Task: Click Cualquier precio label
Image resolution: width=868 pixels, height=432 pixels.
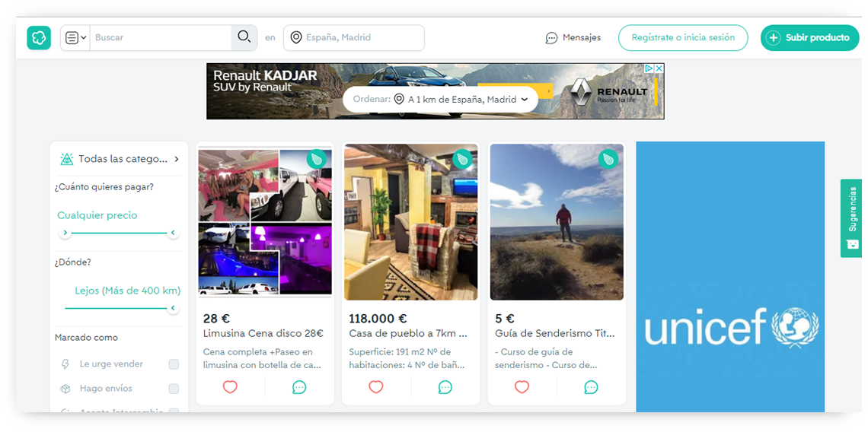Action: pos(97,215)
